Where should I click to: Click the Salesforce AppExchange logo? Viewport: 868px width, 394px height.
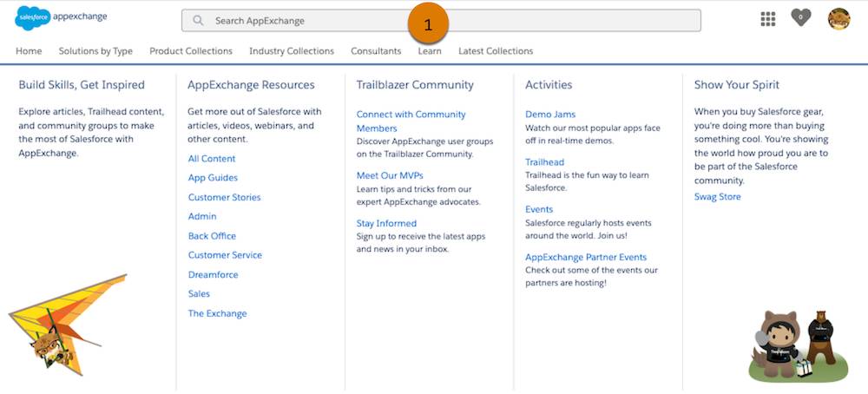(x=61, y=17)
